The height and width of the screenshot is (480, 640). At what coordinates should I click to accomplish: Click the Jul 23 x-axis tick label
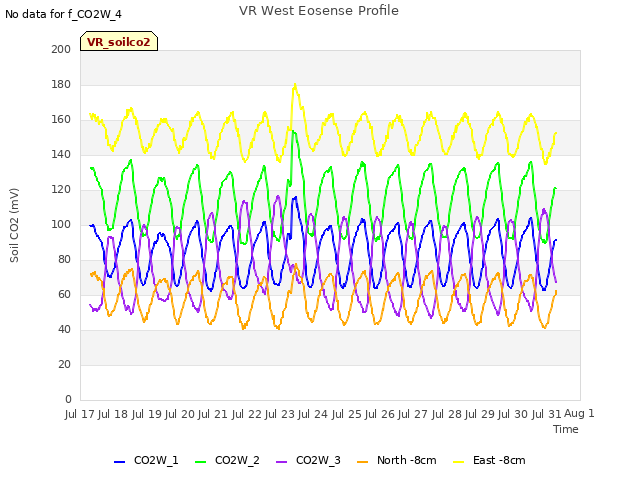click(280, 414)
